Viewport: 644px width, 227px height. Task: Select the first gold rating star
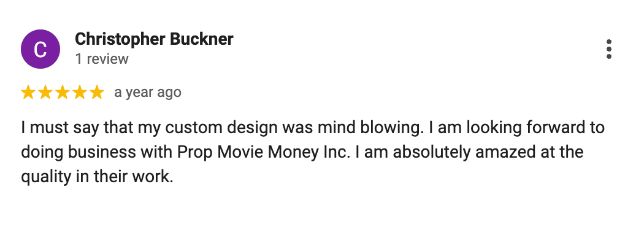click(x=28, y=93)
